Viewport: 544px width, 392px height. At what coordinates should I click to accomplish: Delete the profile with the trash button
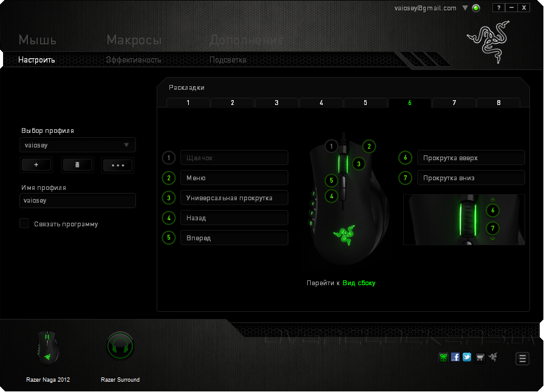point(77,165)
